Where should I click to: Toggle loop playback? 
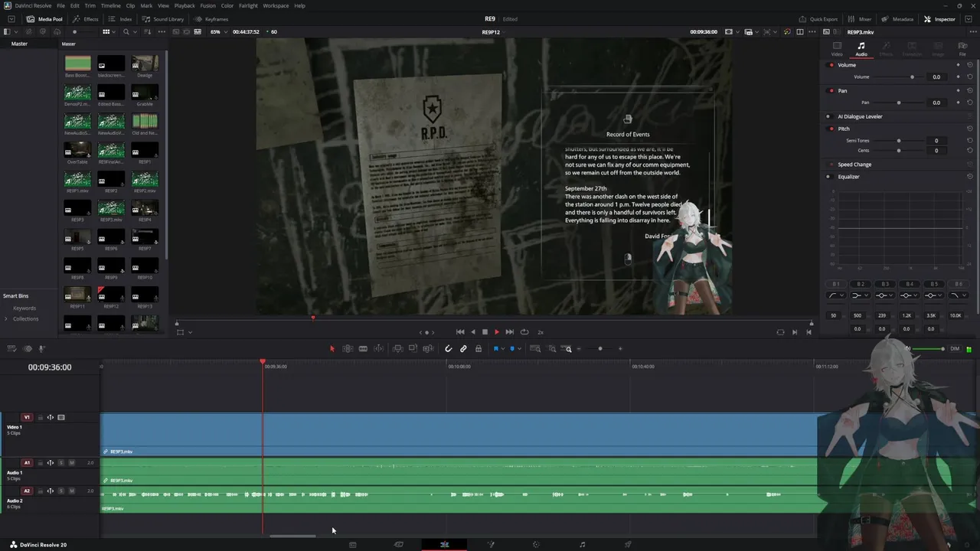coord(524,332)
